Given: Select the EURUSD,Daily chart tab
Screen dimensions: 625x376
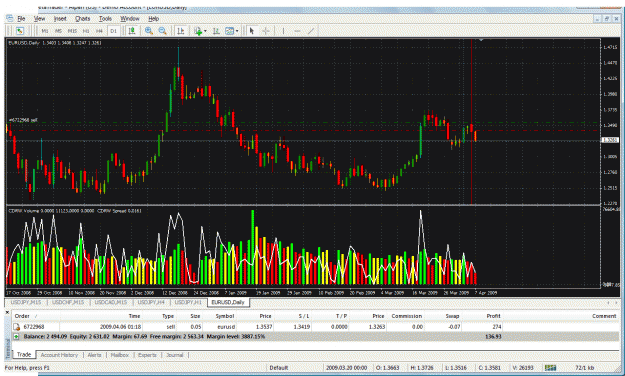Looking at the screenshot, I should point(228,302).
